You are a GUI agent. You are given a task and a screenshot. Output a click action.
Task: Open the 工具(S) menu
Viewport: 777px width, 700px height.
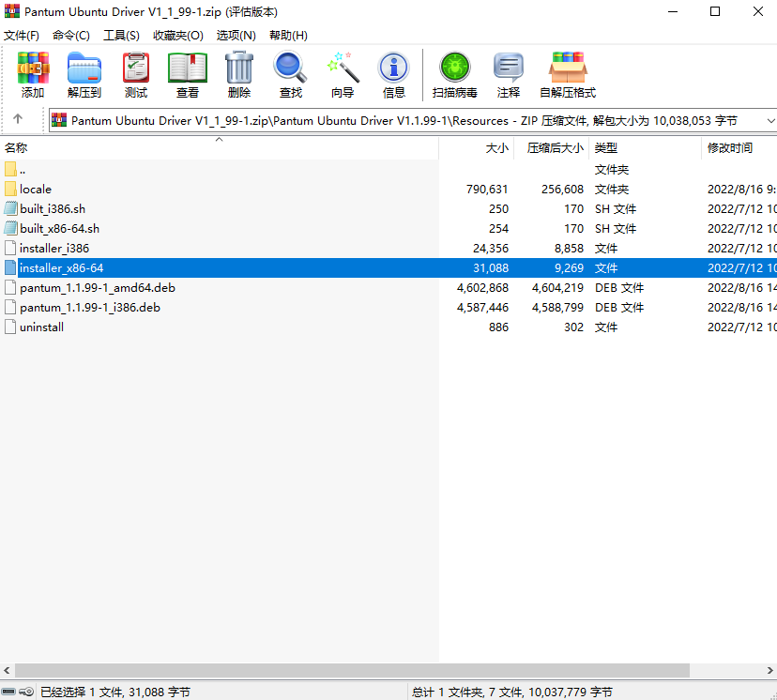pyautogui.click(x=121, y=35)
